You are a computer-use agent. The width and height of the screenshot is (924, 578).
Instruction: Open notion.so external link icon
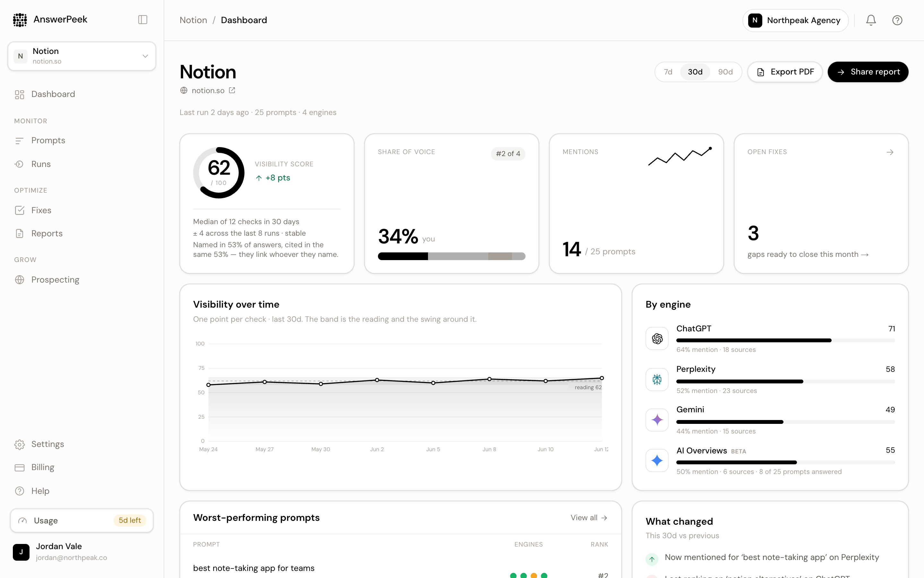coord(232,90)
